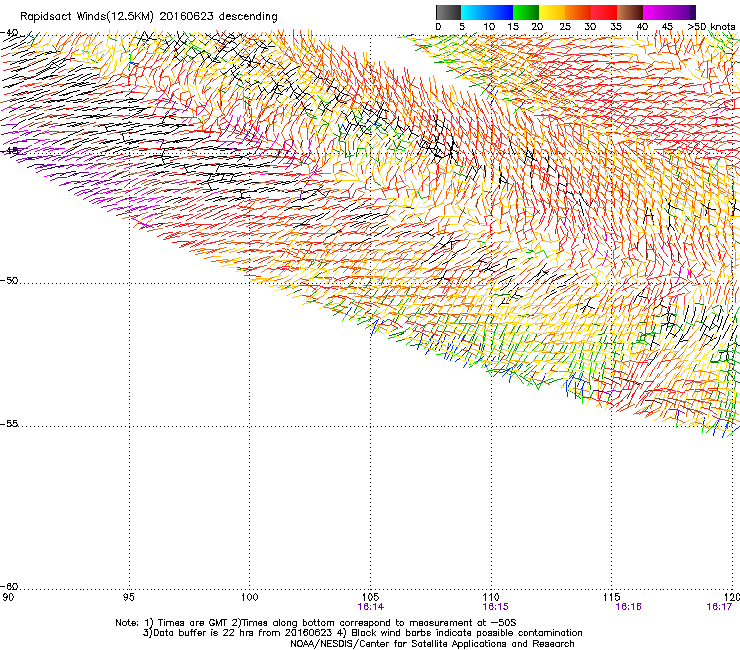Click the '110' longitude axis label
The height and width of the screenshot is (650, 740).
click(x=491, y=597)
